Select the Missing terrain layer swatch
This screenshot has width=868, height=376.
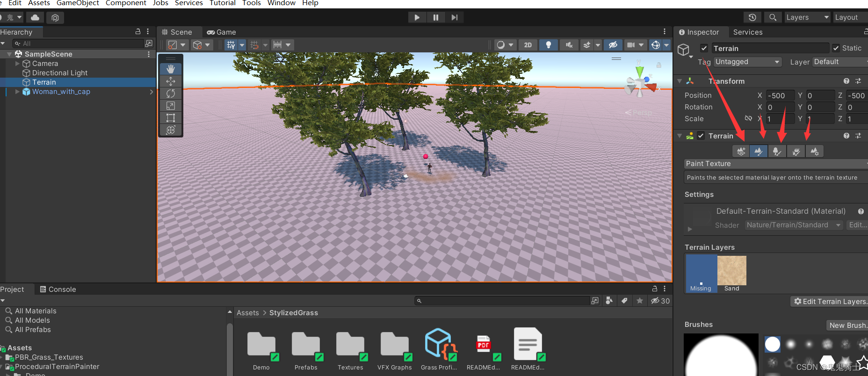pyautogui.click(x=701, y=274)
